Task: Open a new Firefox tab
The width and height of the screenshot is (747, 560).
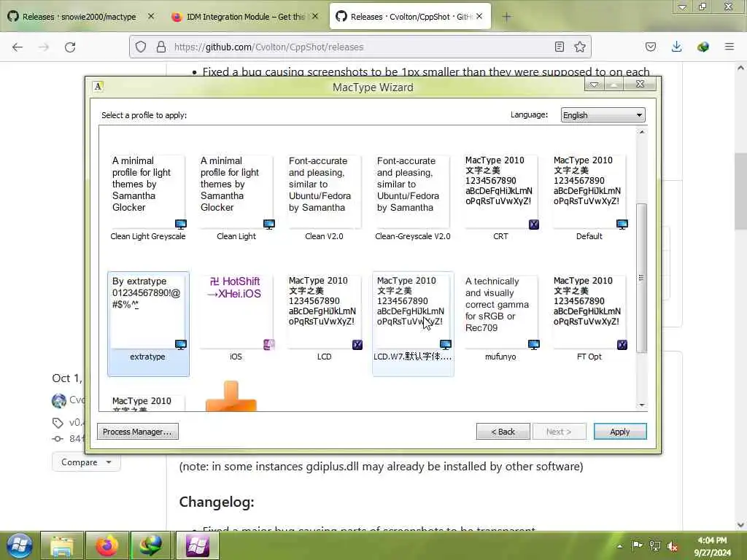Action: tap(506, 17)
